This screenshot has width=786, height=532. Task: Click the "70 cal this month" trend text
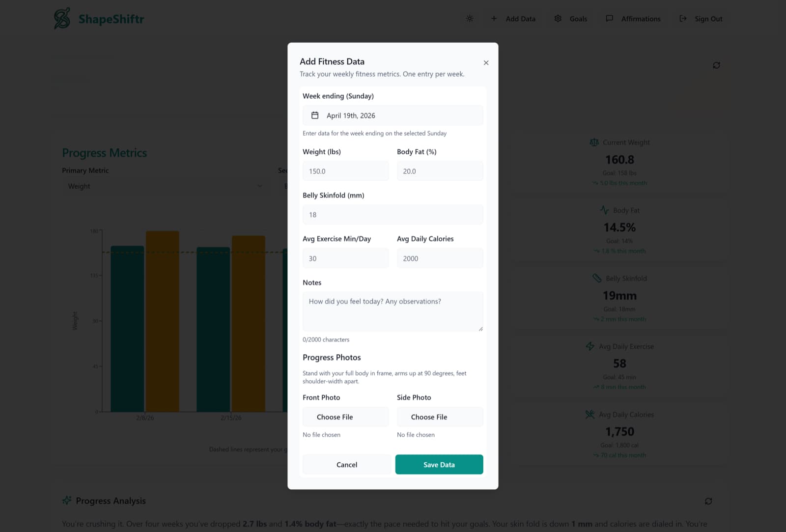[x=623, y=455]
